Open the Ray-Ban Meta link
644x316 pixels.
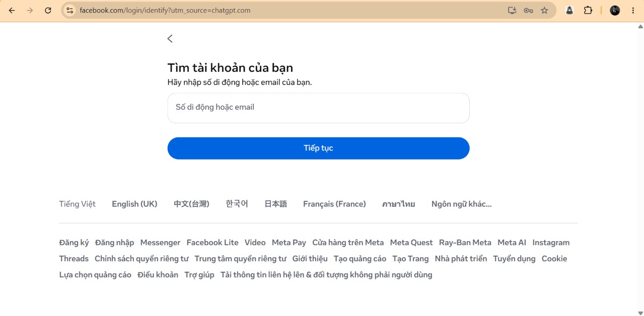click(465, 243)
